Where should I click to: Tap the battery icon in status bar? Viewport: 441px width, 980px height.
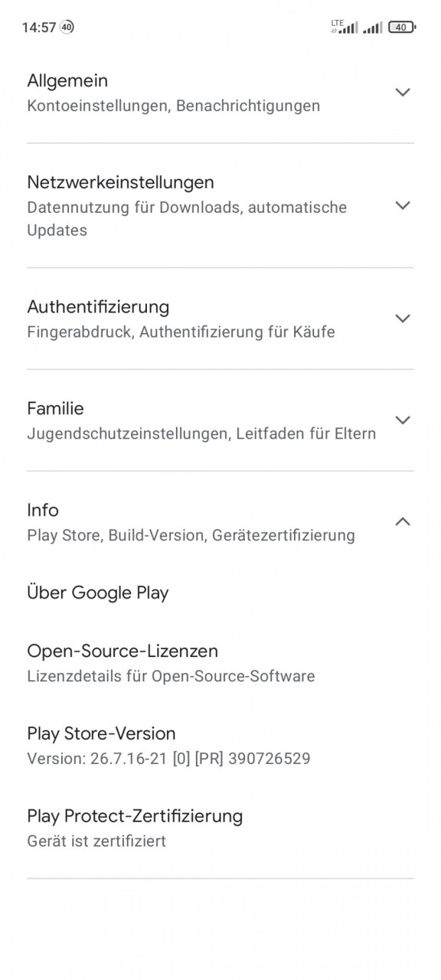[401, 27]
